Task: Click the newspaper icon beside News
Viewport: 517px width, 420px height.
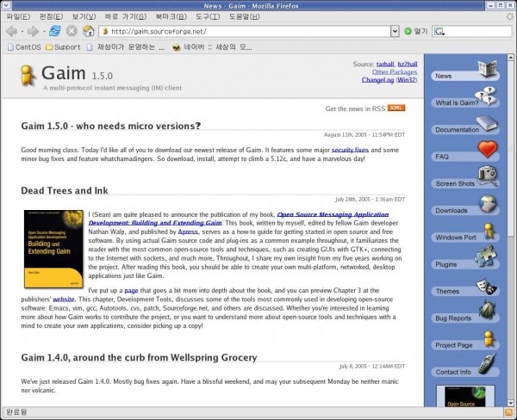Action: (x=488, y=68)
